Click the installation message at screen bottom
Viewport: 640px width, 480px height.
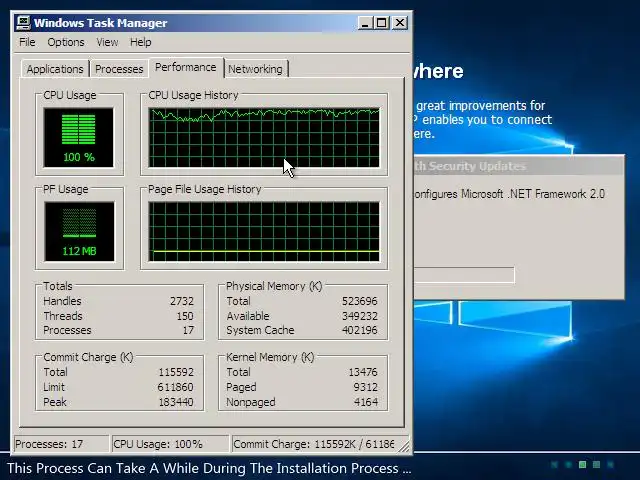(x=209, y=468)
